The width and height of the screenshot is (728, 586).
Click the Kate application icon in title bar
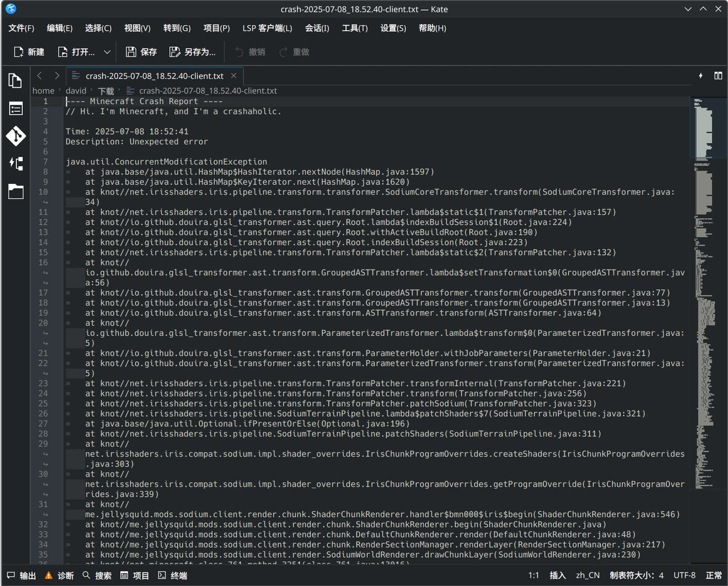coord(10,9)
